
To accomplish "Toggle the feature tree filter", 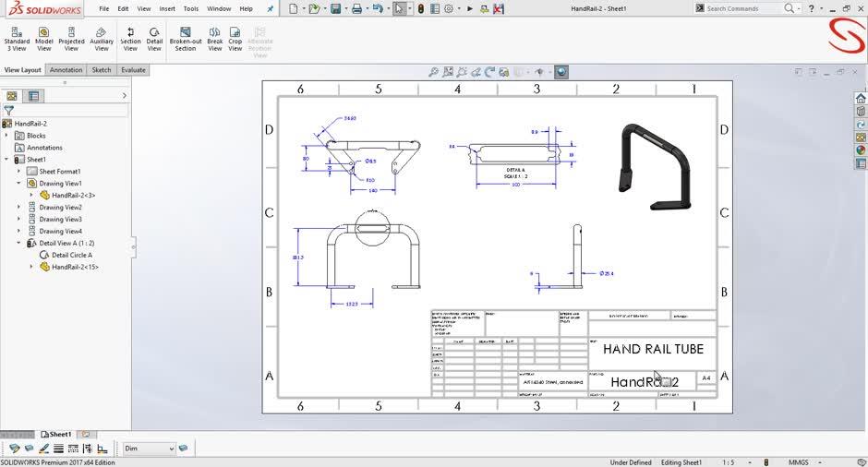I will (9, 110).
